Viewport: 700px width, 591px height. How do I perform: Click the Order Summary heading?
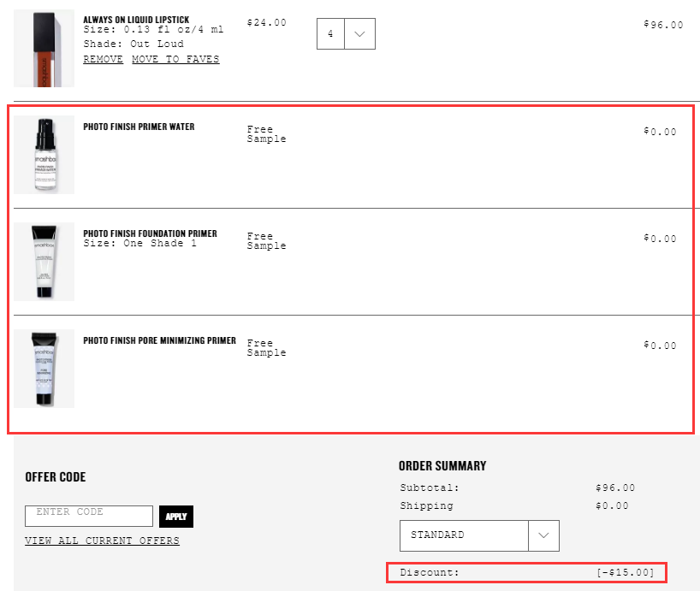(442, 466)
